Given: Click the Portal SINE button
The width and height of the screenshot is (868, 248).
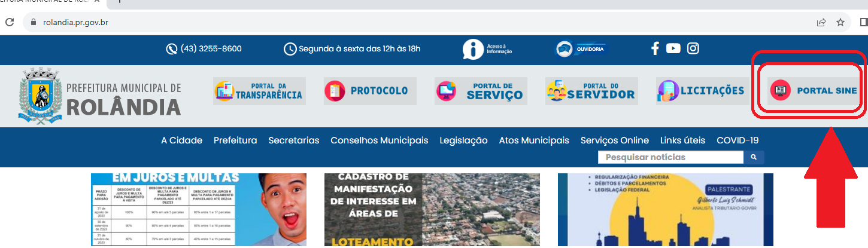Looking at the screenshot, I should (814, 91).
